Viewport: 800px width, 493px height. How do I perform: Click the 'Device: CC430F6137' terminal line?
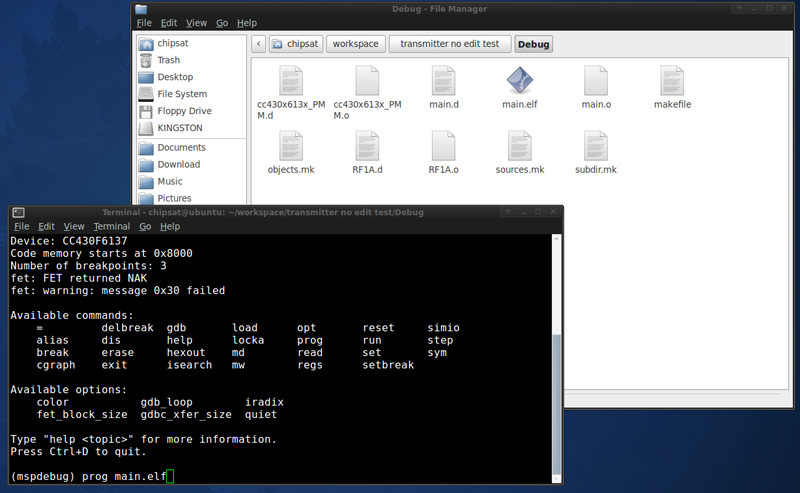point(69,241)
